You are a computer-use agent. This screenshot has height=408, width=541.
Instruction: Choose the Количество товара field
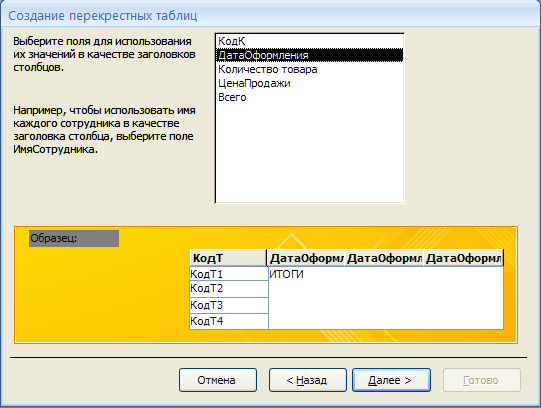(309, 69)
